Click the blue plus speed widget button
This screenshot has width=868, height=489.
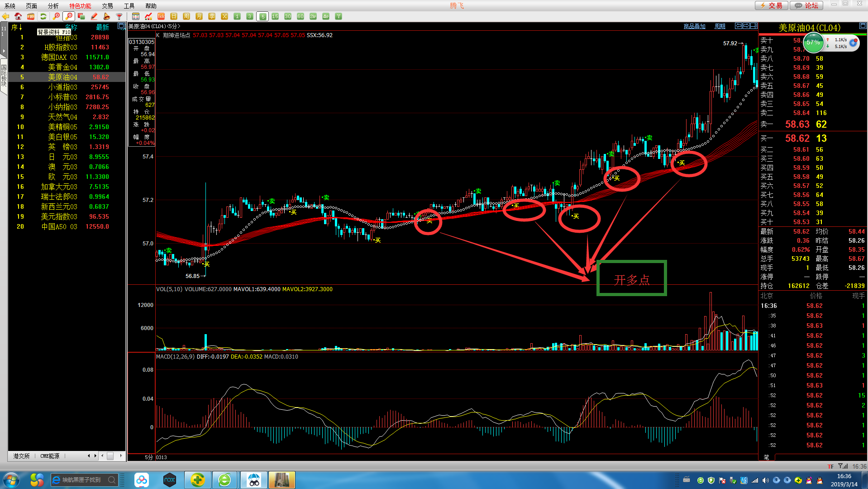click(853, 43)
